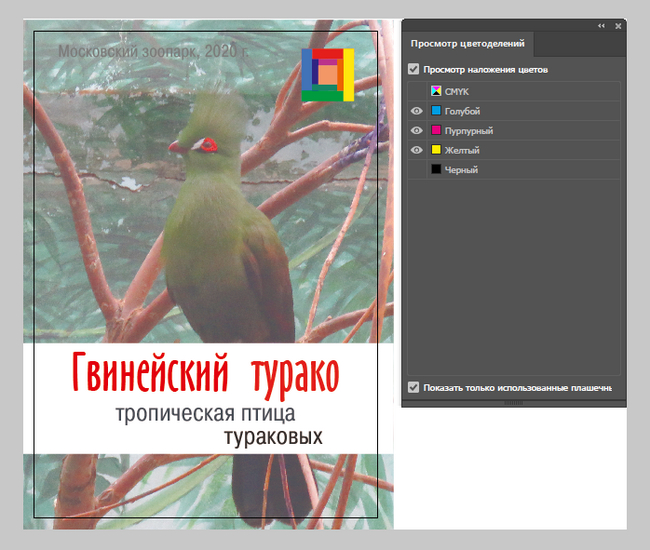Select the 'Голубой' row label
650x550 pixels.
click(462, 111)
